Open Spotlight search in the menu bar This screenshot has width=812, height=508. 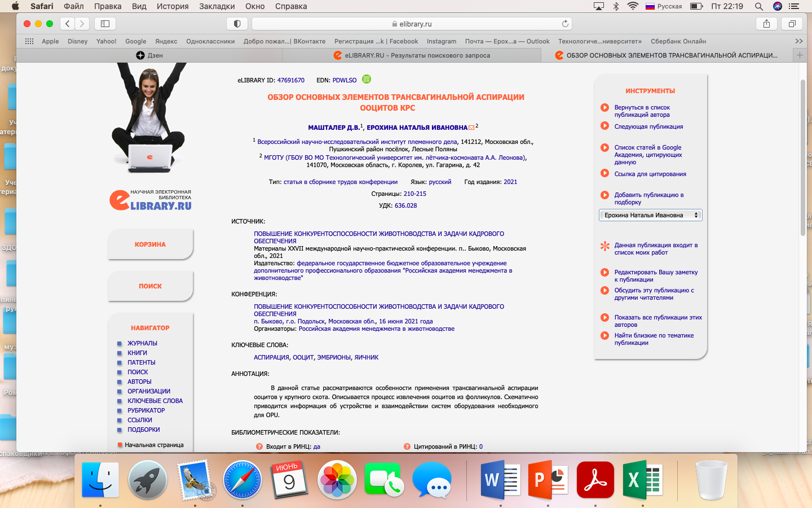759,6
